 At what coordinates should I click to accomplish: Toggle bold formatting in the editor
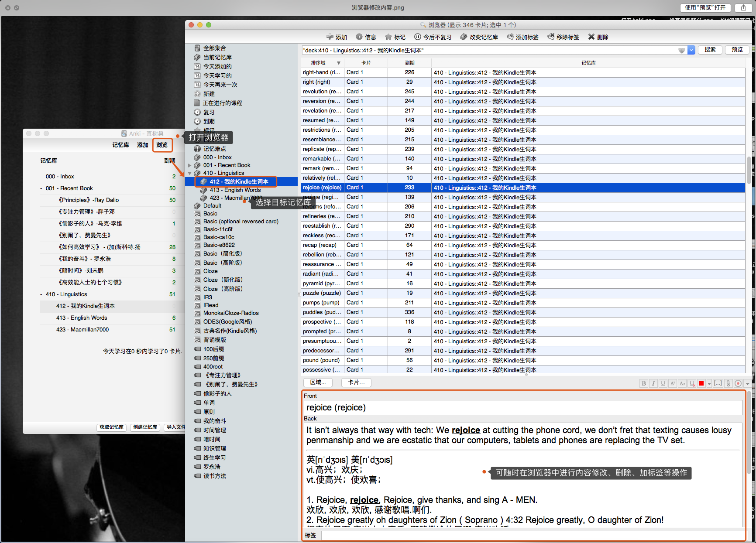[644, 383]
